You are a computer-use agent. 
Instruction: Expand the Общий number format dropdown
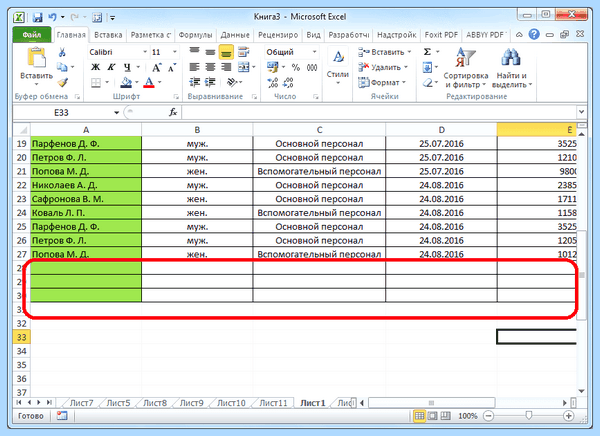click(x=314, y=52)
